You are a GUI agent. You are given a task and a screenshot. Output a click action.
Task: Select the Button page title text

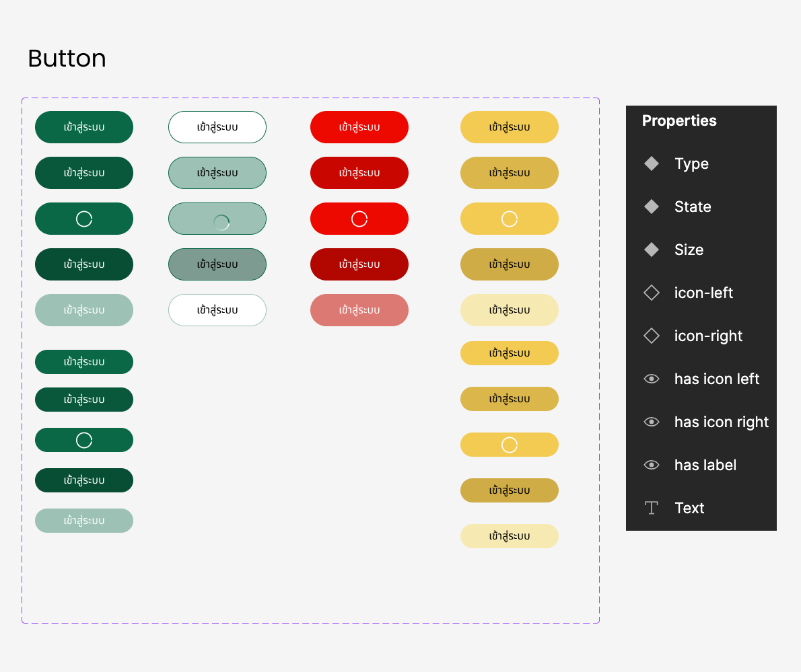pyautogui.click(x=67, y=59)
